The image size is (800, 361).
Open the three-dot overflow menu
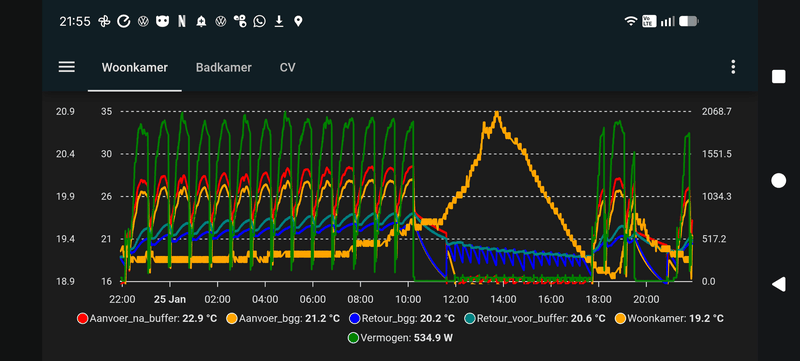pos(733,67)
